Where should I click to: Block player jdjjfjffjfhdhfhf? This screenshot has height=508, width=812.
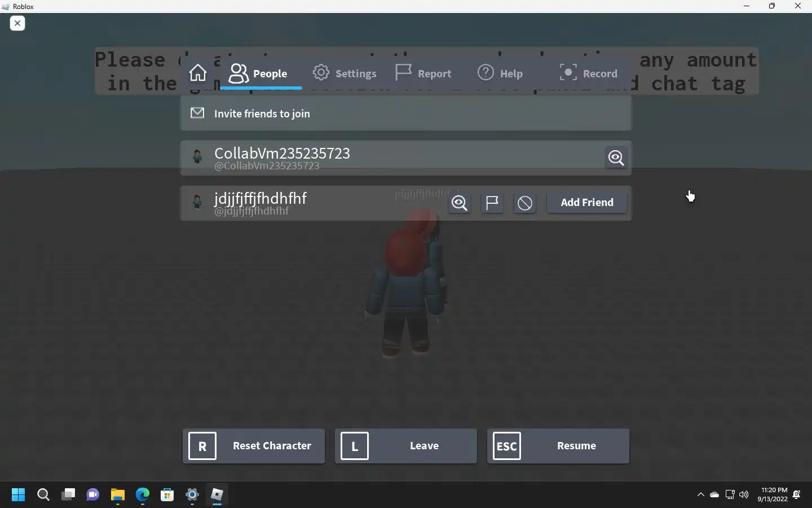[525, 203]
